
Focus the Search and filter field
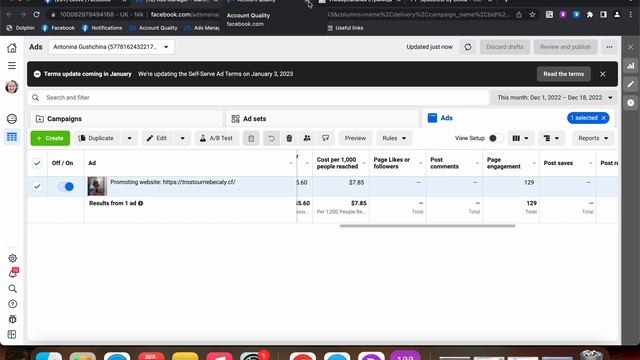click(258, 98)
